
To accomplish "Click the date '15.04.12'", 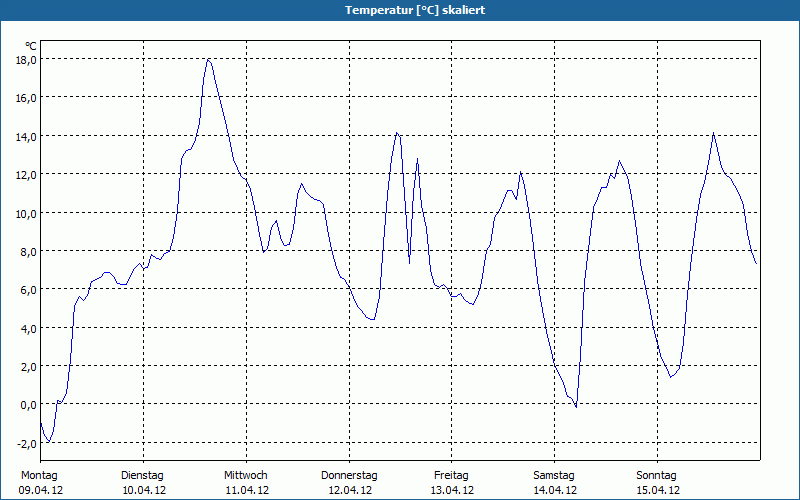I will [x=658, y=491].
